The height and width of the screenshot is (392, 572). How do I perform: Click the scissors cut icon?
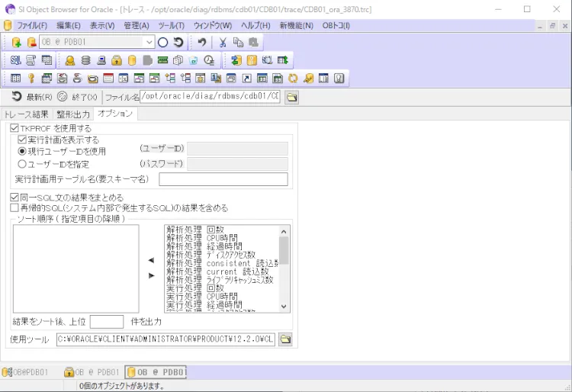point(223,42)
